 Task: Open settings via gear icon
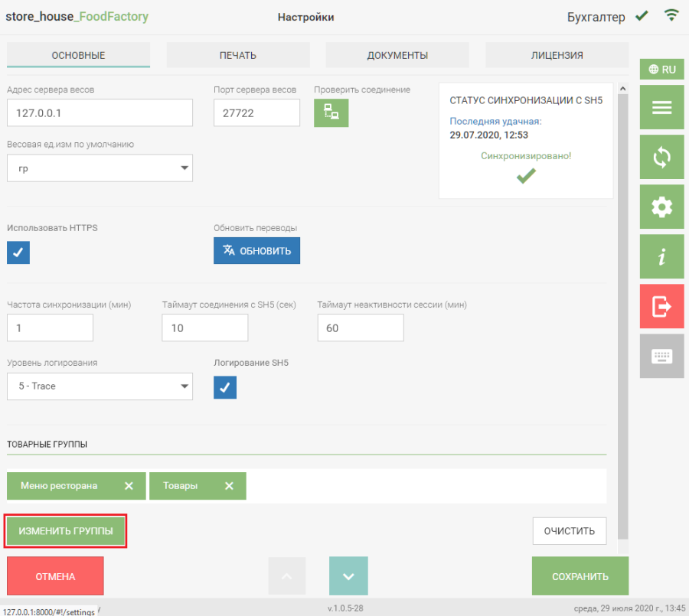[661, 207]
